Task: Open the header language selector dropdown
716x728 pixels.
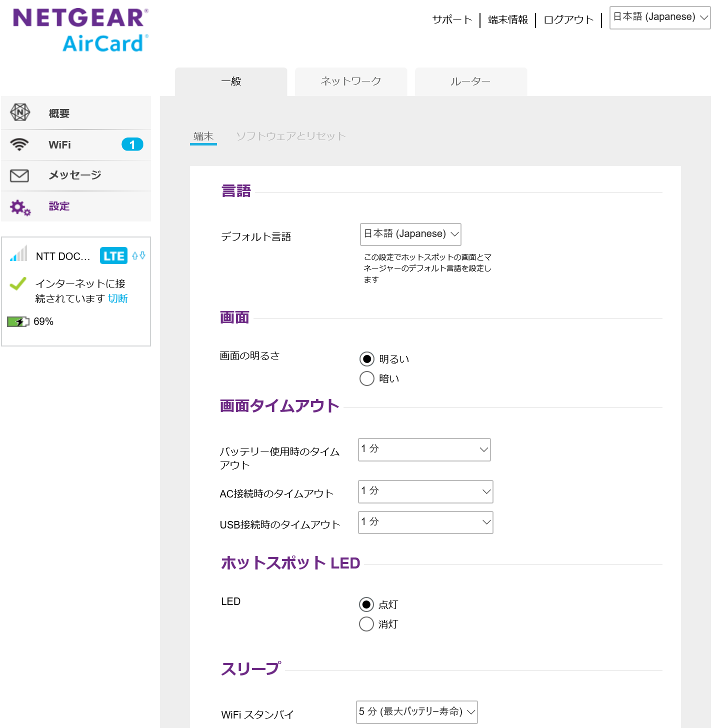Action: pyautogui.click(x=659, y=17)
